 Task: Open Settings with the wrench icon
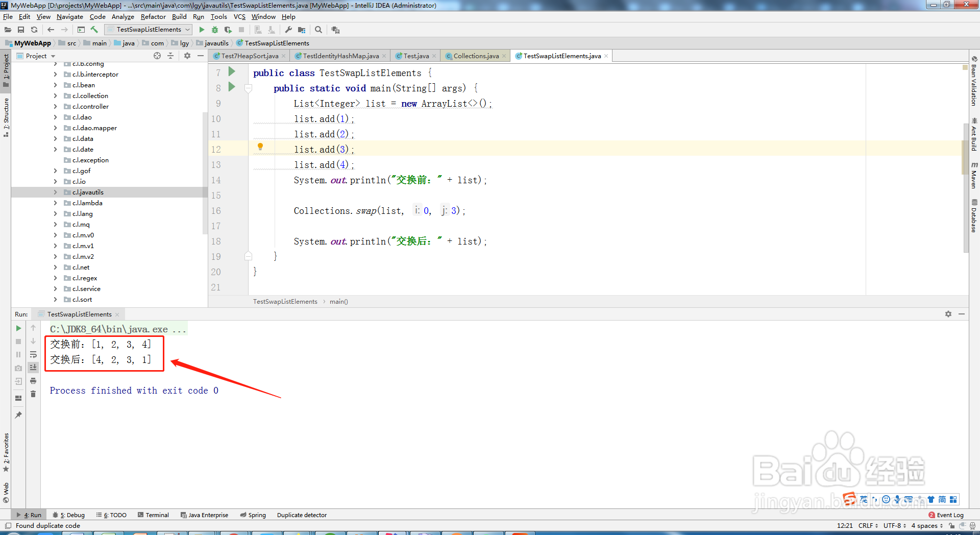pos(288,30)
